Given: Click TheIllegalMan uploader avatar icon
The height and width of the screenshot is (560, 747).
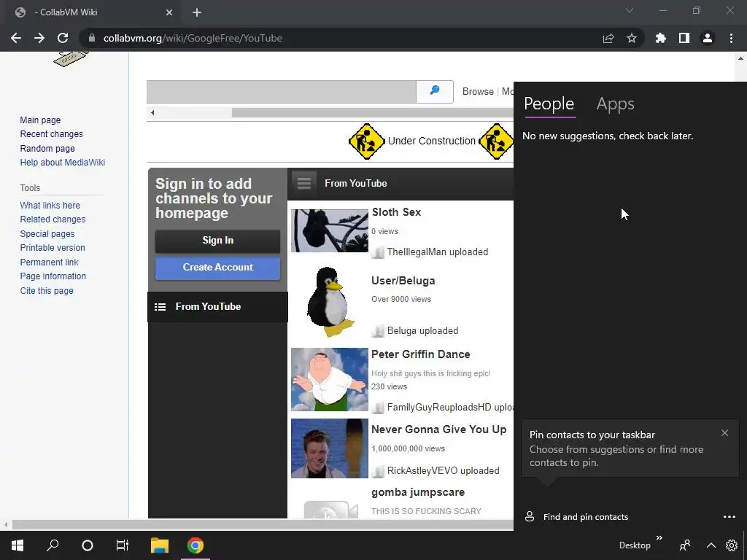Looking at the screenshot, I should click(x=379, y=252).
